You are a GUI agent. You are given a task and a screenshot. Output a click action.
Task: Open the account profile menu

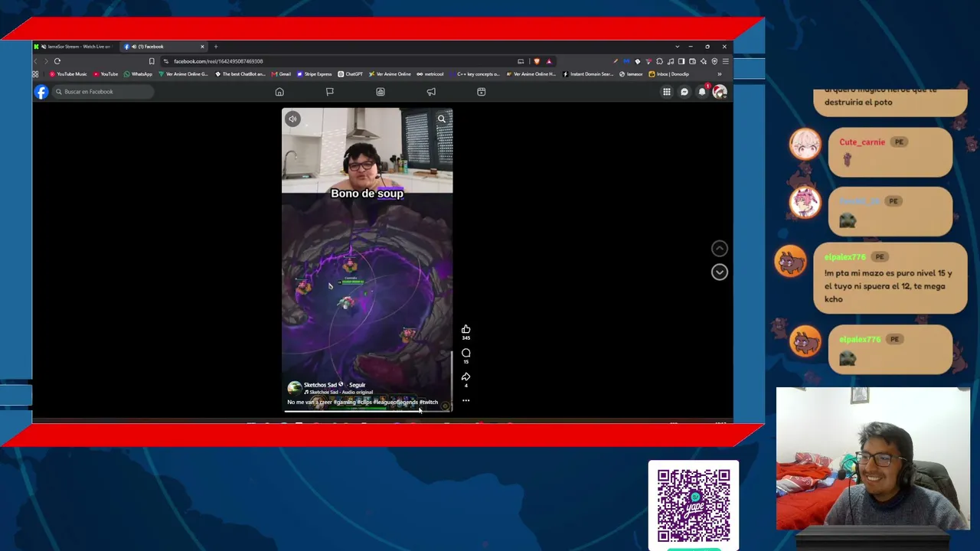click(719, 92)
